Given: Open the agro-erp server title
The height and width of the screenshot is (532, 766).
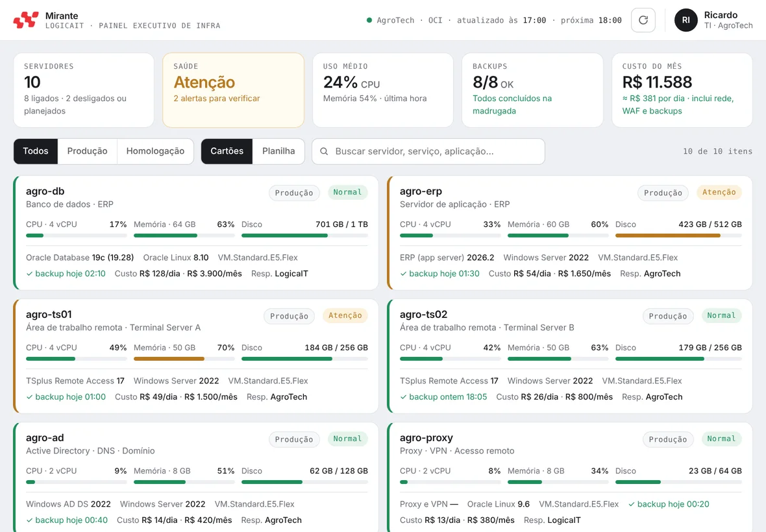Looking at the screenshot, I should pyautogui.click(x=421, y=191).
